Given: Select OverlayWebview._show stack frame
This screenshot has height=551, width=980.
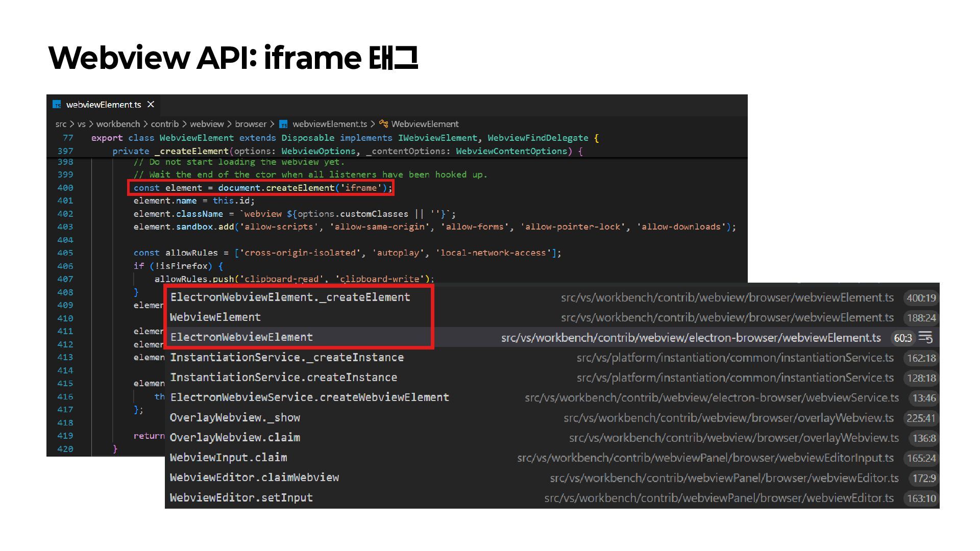Looking at the screenshot, I should pyautogui.click(x=235, y=418).
